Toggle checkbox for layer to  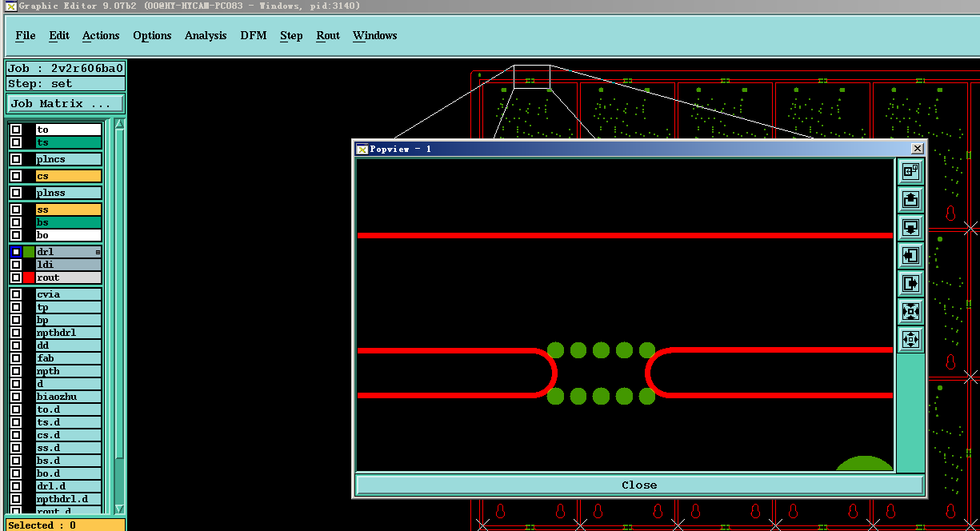click(16, 130)
